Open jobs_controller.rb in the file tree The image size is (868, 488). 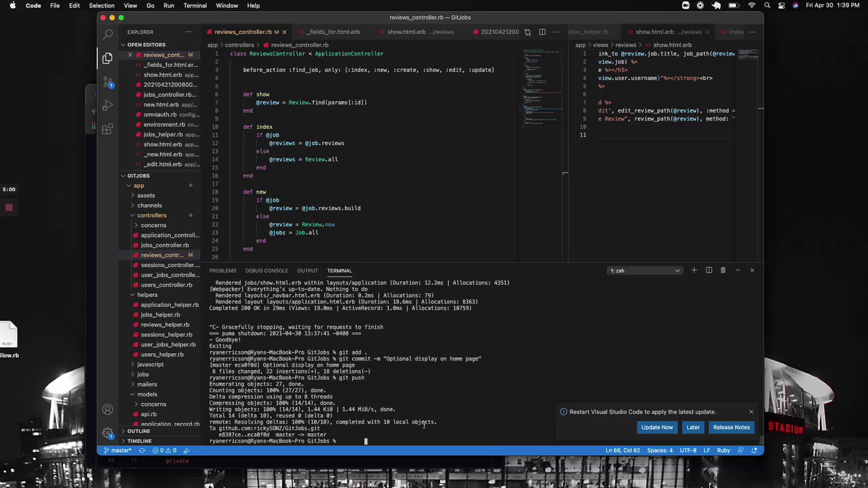pyautogui.click(x=165, y=245)
